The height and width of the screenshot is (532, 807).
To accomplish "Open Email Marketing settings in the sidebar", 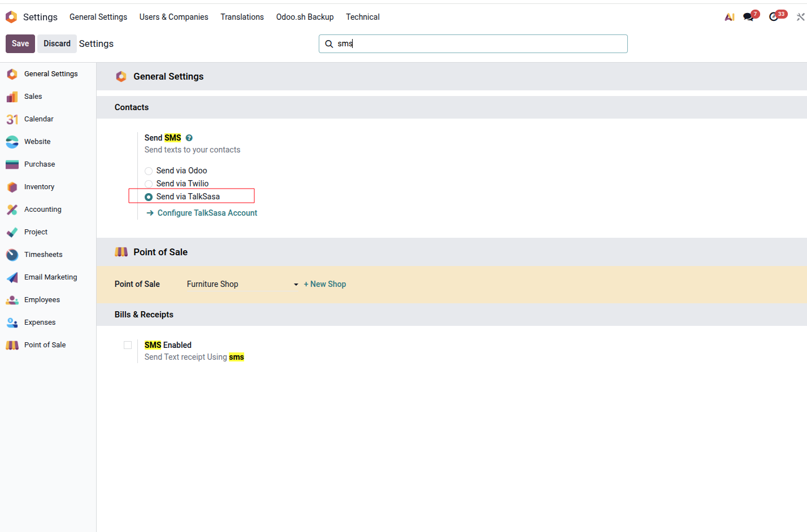I will click(48, 277).
